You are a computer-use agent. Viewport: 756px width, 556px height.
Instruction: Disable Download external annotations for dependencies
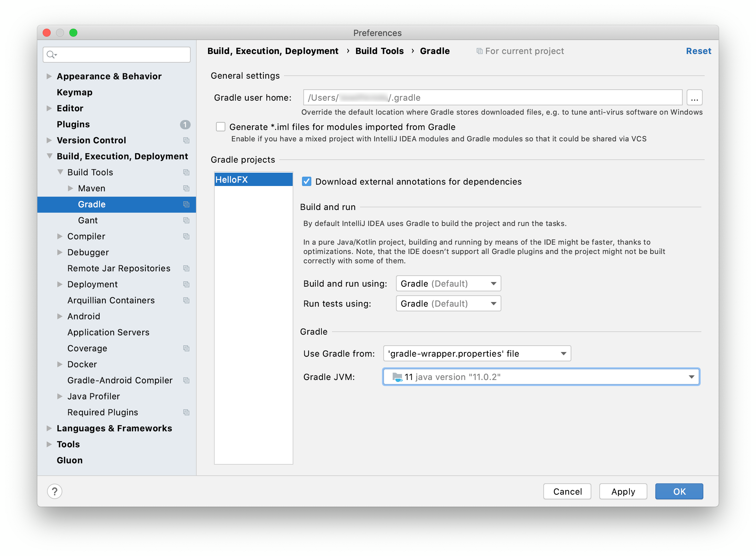coord(306,181)
